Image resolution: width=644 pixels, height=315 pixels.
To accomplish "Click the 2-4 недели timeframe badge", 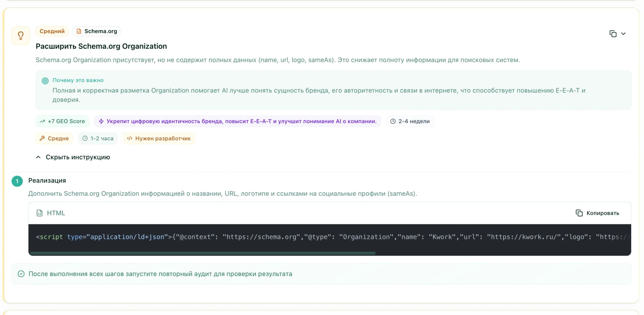I will pyautogui.click(x=410, y=121).
